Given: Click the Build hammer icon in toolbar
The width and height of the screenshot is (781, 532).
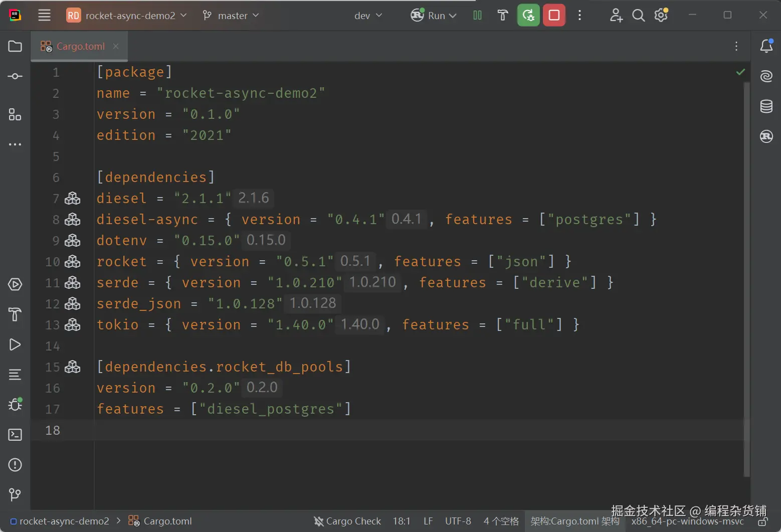Looking at the screenshot, I should point(503,15).
